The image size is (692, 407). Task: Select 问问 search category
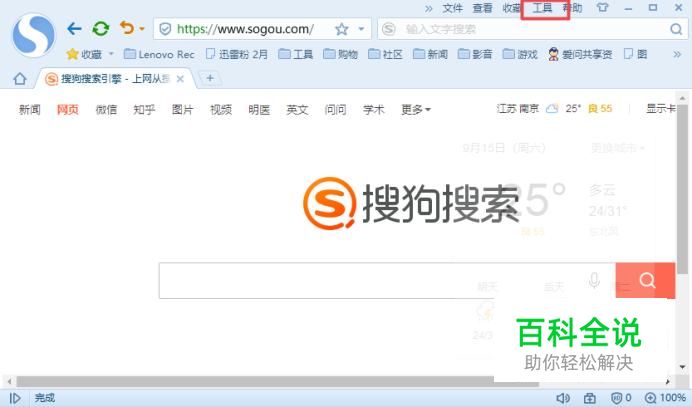point(335,109)
